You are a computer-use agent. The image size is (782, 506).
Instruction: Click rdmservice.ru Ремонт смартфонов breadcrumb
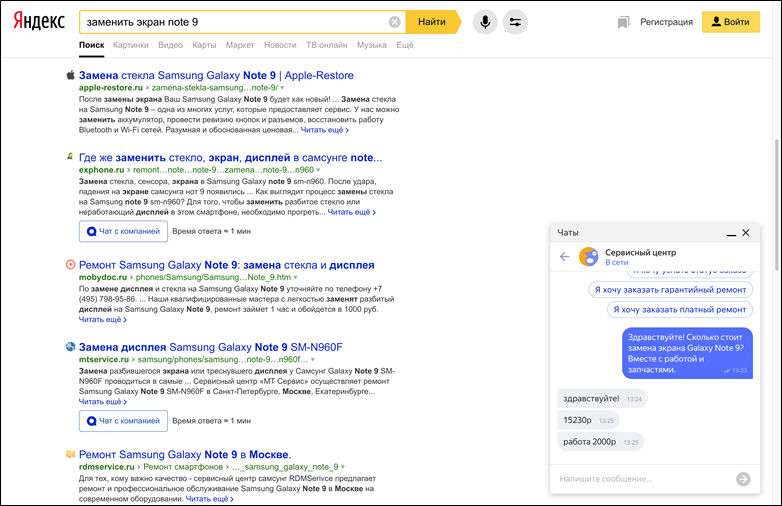coord(183,467)
